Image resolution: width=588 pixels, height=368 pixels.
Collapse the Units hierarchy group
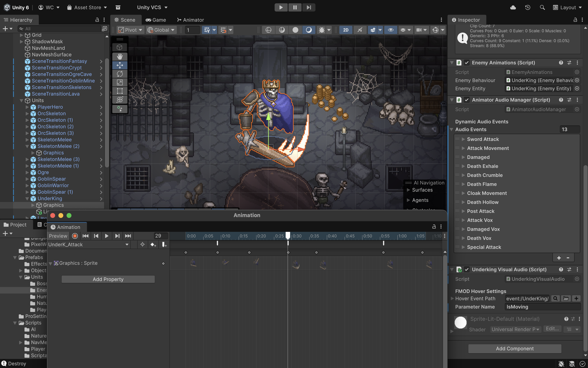(21, 101)
